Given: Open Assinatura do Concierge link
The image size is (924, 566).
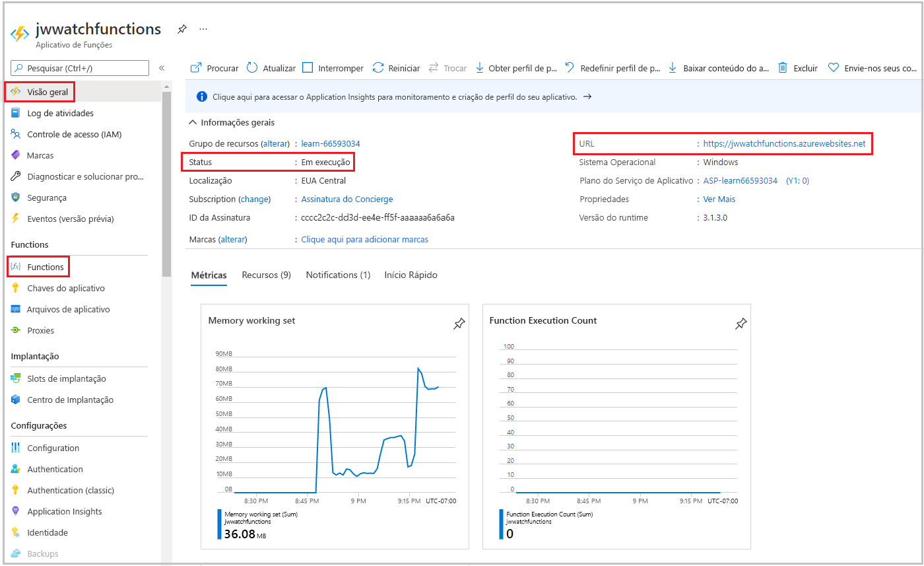Looking at the screenshot, I should 347,199.
